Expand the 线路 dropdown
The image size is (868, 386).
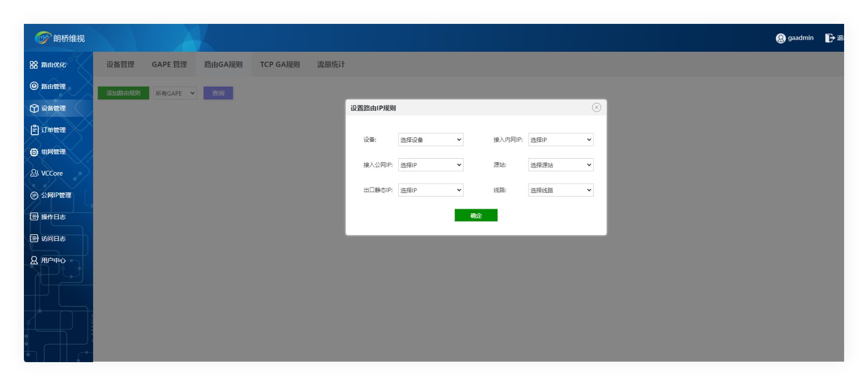coord(560,190)
